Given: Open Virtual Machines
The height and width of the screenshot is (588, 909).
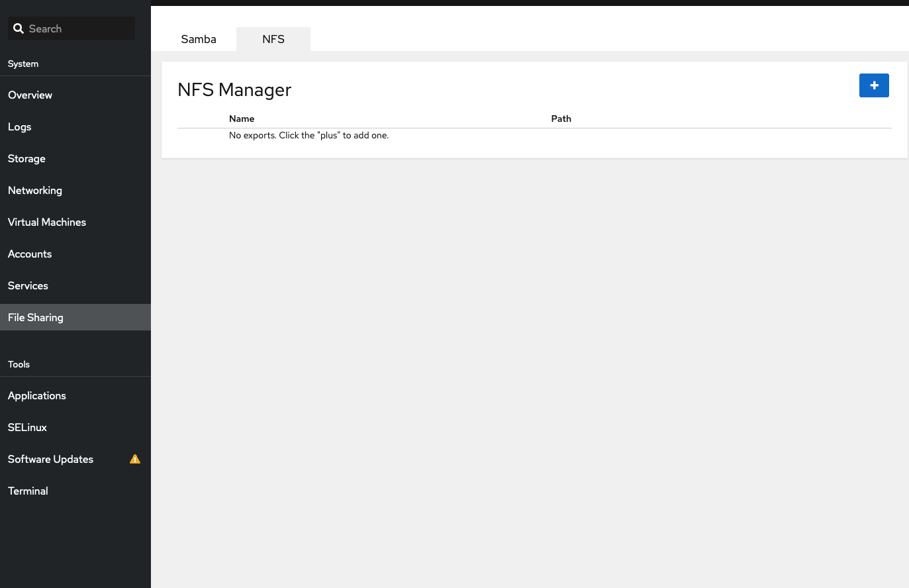Looking at the screenshot, I should point(75,222).
